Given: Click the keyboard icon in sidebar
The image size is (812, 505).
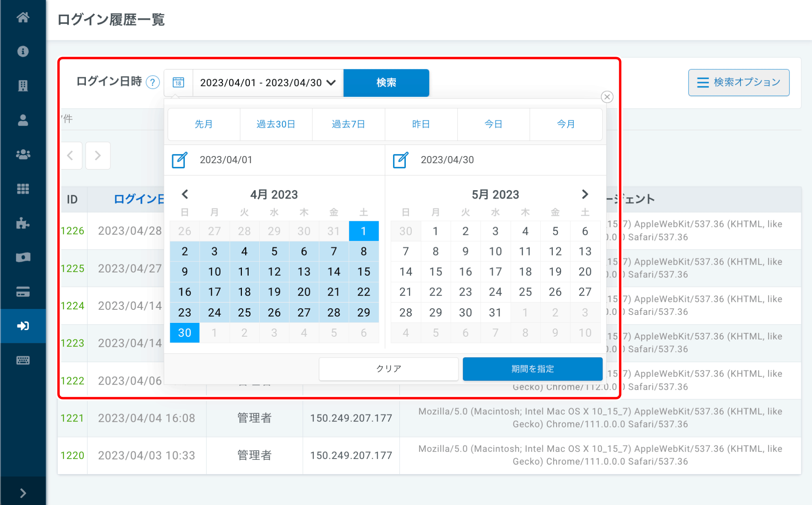Looking at the screenshot, I should [x=23, y=360].
